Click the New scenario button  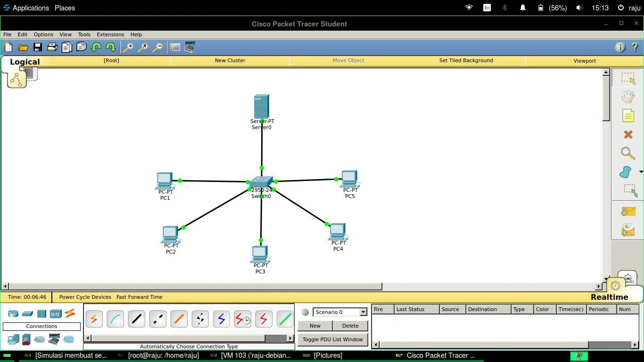pyautogui.click(x=315, y=326)
